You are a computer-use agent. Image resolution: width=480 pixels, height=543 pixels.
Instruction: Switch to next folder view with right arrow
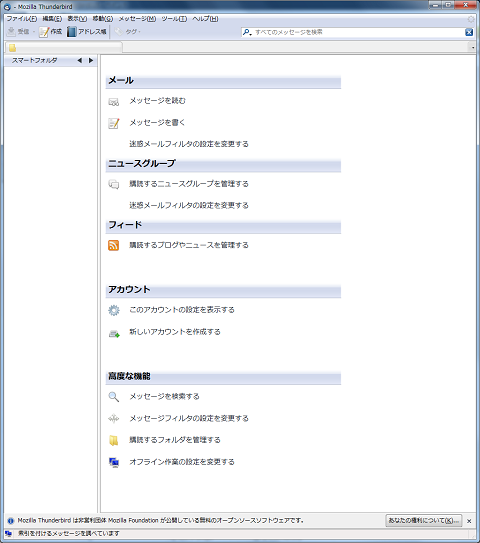tap(91, 60)
